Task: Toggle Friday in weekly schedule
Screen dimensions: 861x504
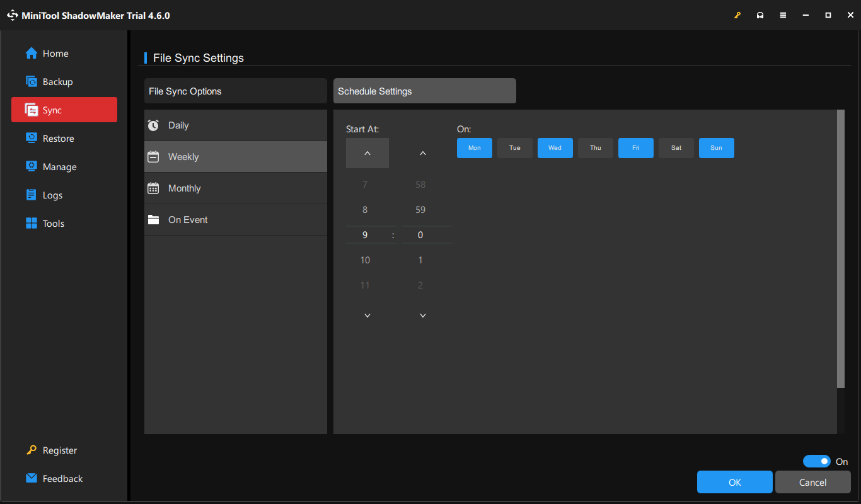Action: coord(636,148)
